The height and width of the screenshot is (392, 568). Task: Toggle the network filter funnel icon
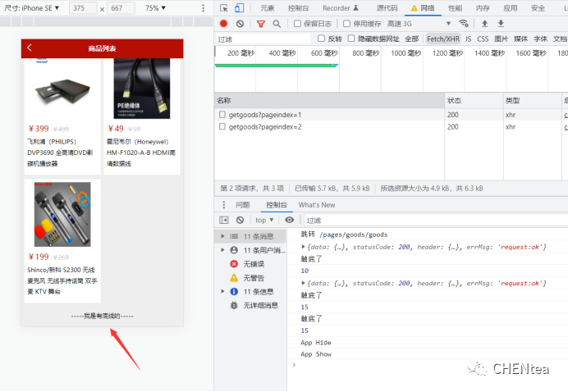point(261,24)
